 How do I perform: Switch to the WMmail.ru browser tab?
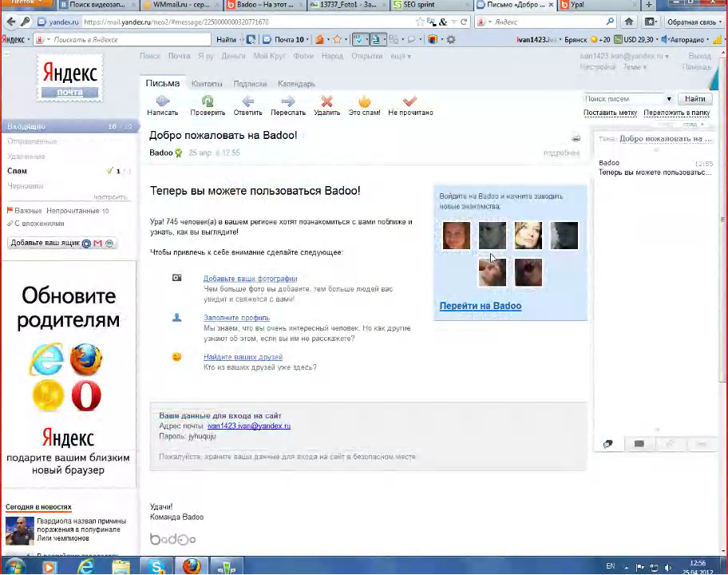[x=180, y=5]
